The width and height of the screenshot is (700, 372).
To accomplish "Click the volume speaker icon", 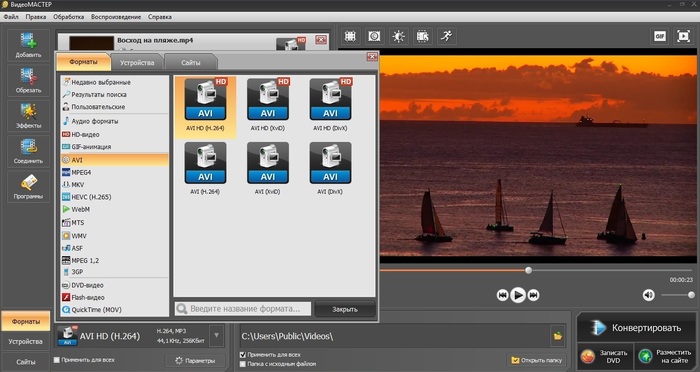I will [x=649, y=295].
